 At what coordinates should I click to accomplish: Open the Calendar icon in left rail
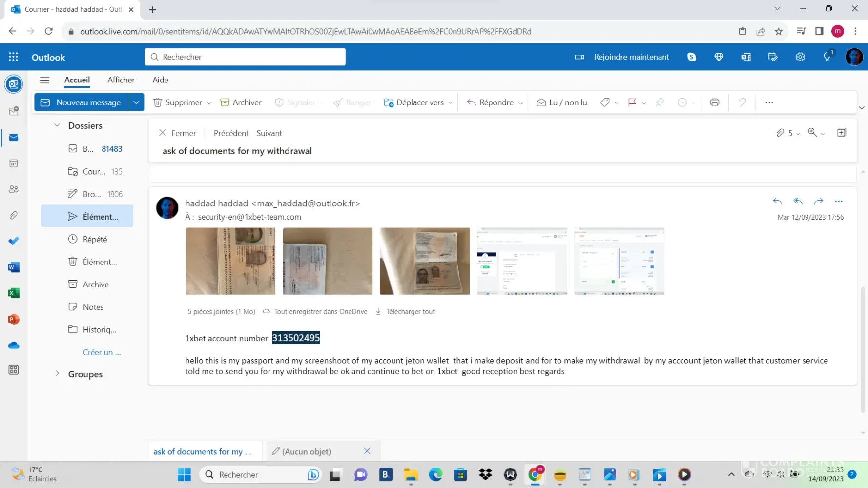pyautogui.click(x=14, y=163)
